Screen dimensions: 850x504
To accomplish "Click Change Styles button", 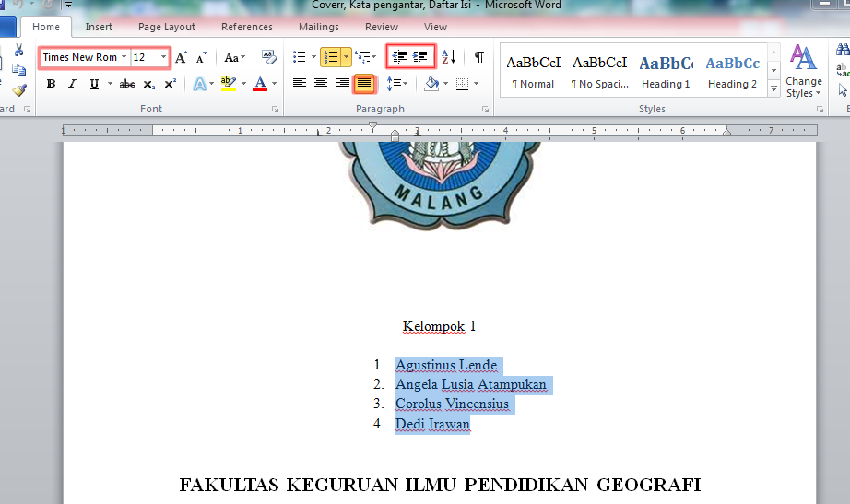I will [803, 72].
